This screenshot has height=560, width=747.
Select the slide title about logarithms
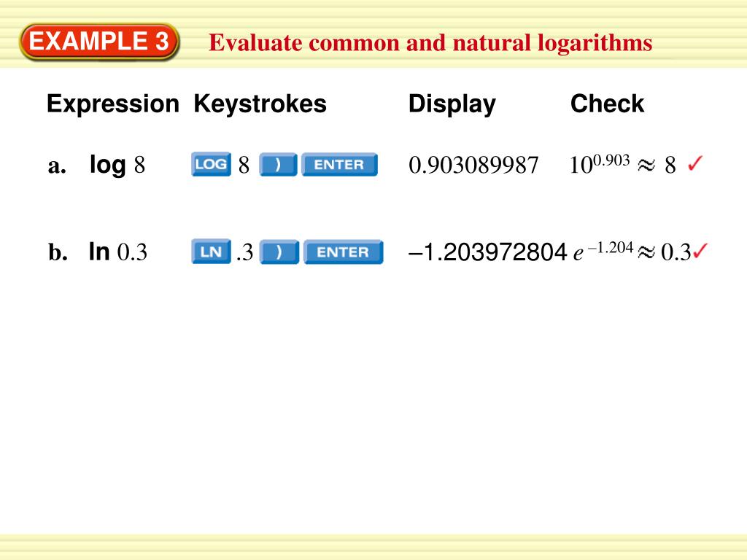pos(430,43)
